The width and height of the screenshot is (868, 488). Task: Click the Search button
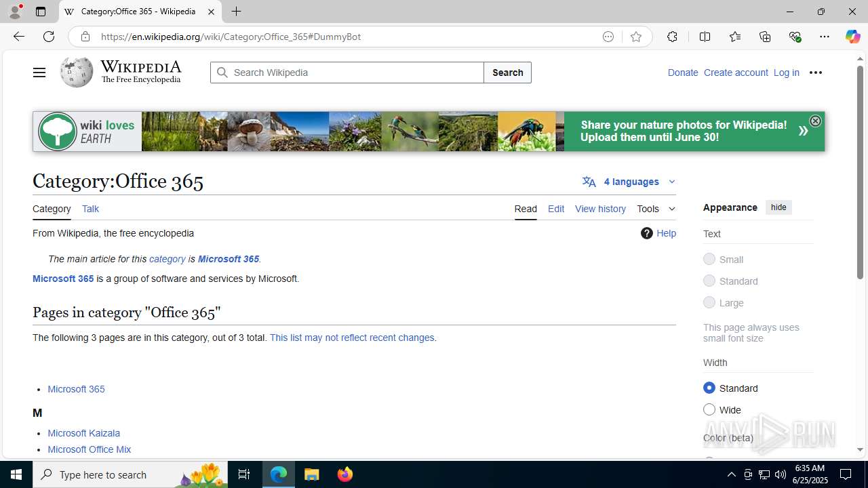point(507,73)
